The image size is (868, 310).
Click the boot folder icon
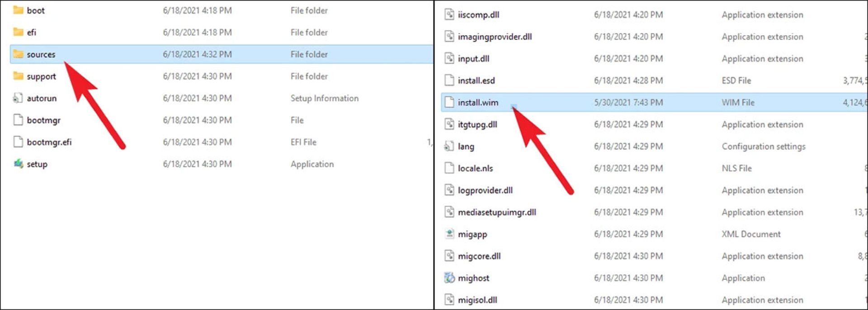18,10
